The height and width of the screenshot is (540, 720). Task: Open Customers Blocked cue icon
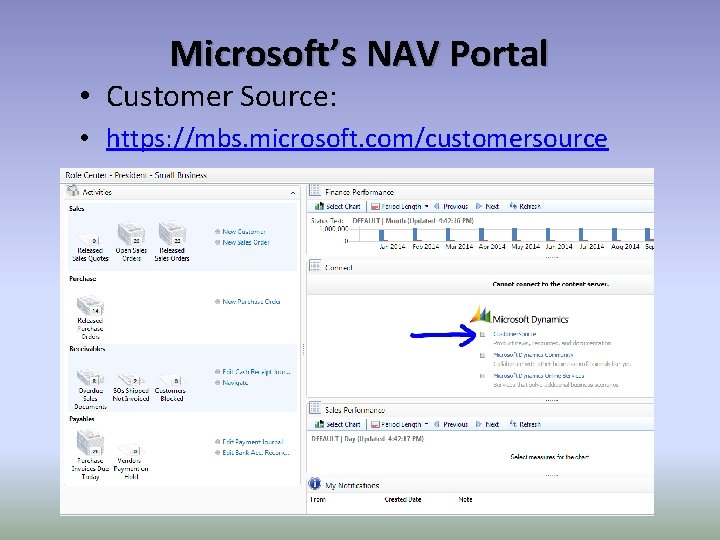pos(171,380)
